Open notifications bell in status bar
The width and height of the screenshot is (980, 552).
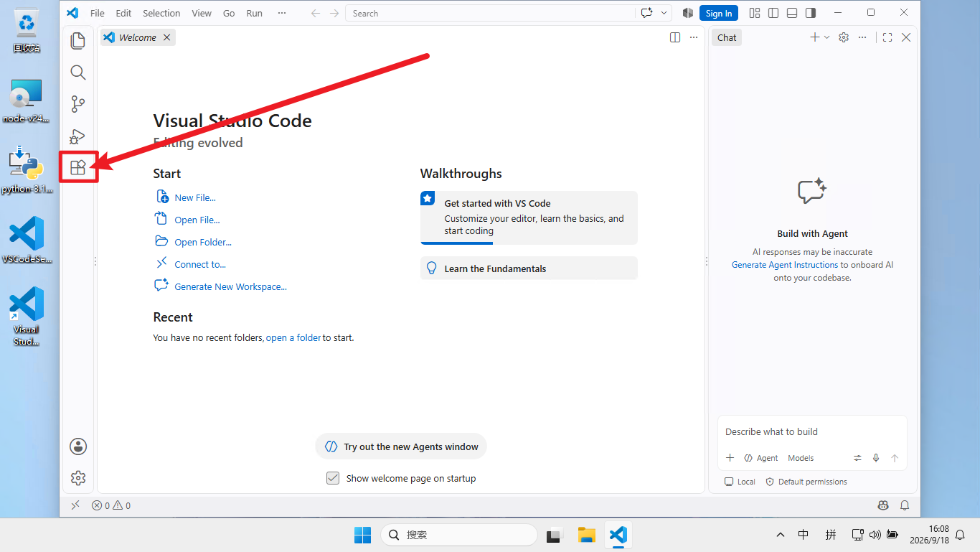click(x=905, y=505)
